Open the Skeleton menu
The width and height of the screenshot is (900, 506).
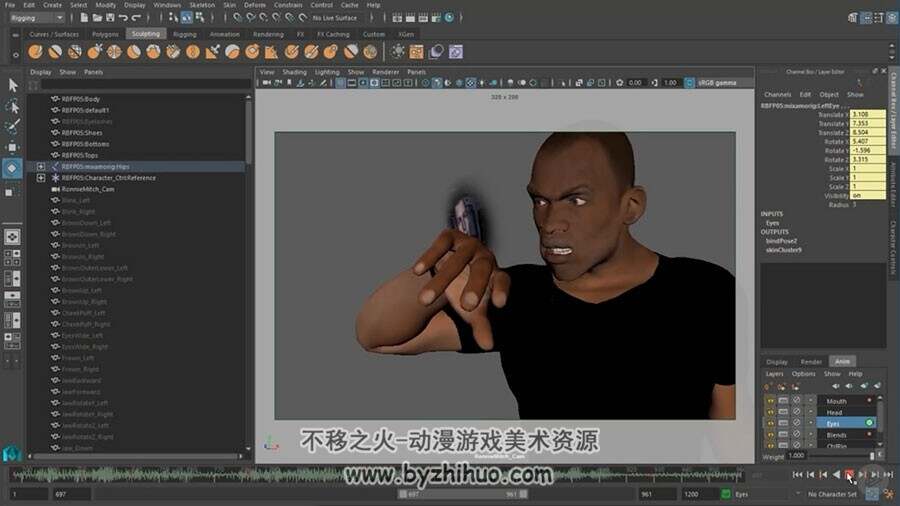point(202,5)
